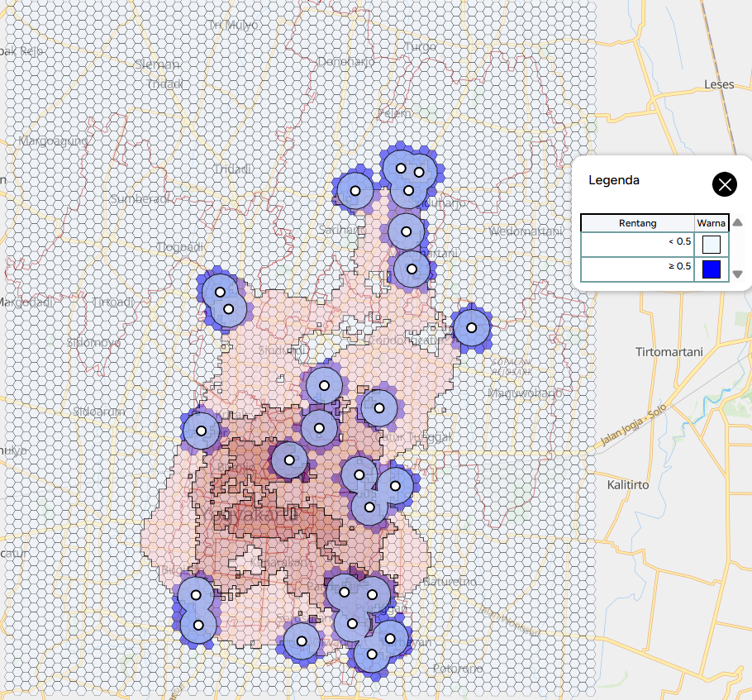Click the Pelem map label

[394, 114]
